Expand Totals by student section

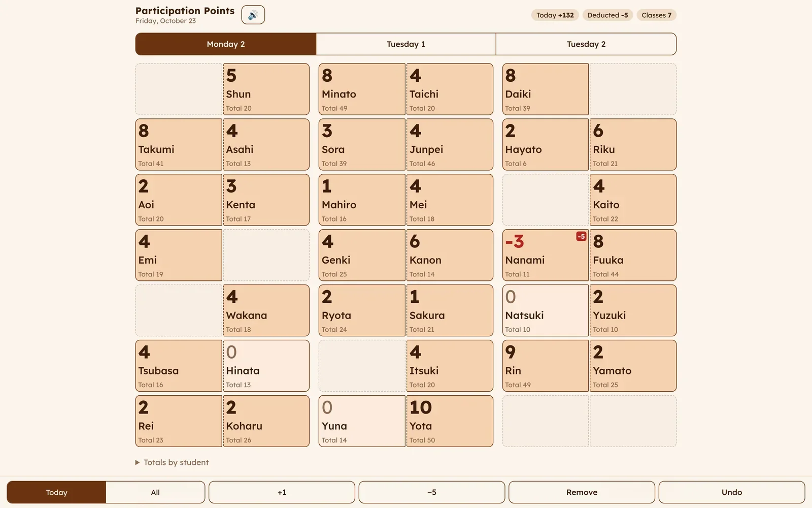point(172,462)
